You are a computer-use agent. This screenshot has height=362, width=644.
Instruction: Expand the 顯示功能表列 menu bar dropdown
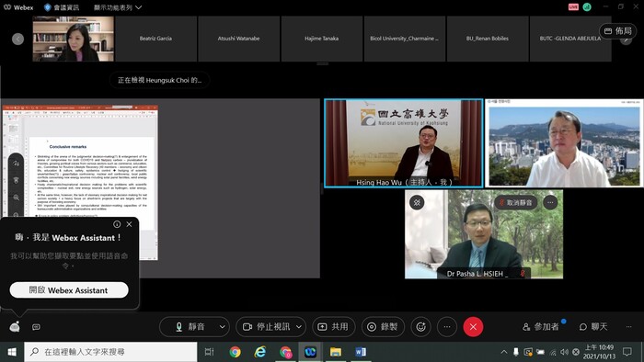coord(118,7)
